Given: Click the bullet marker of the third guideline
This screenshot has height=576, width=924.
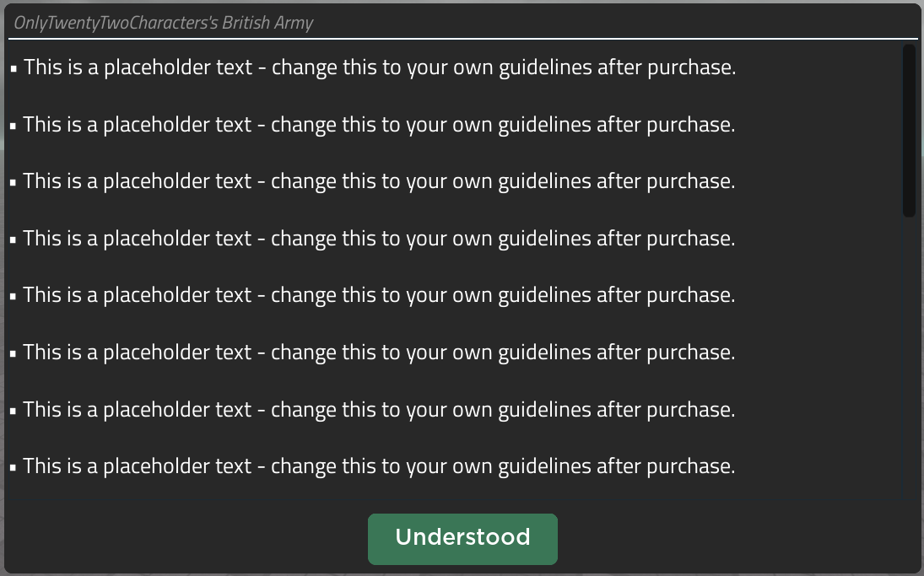Looking at the screenshot, I should pyautogui.click(x=14, y=183).
